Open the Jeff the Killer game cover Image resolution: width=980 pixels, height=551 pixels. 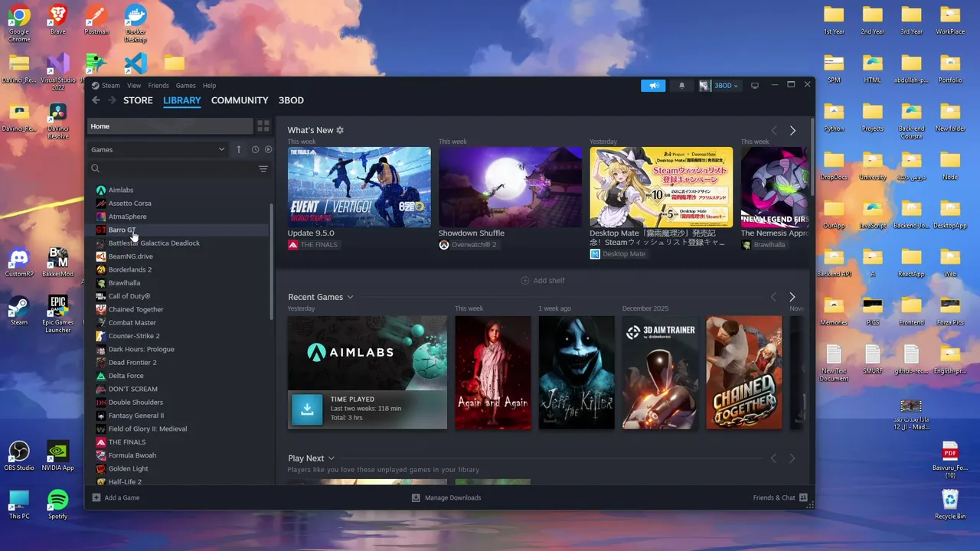coord(577,373)
